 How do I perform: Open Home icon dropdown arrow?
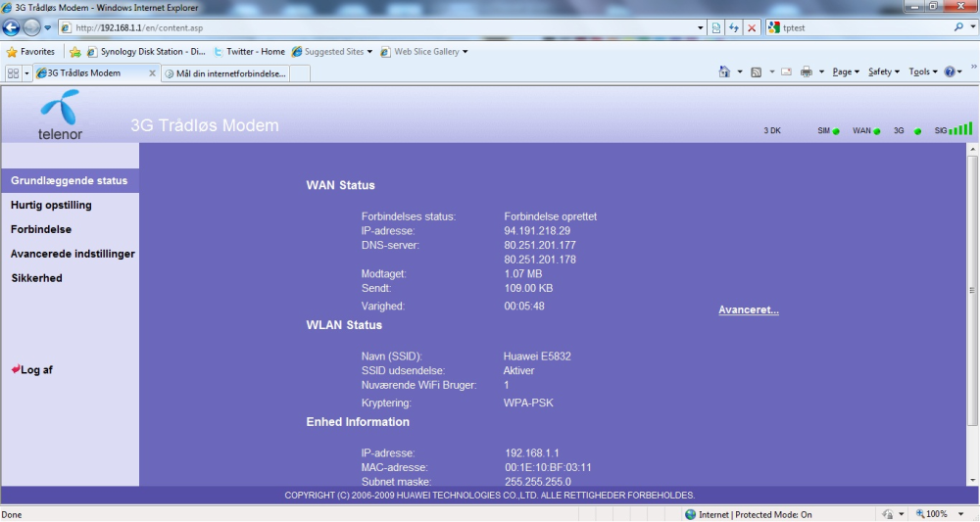pos(739,71)
